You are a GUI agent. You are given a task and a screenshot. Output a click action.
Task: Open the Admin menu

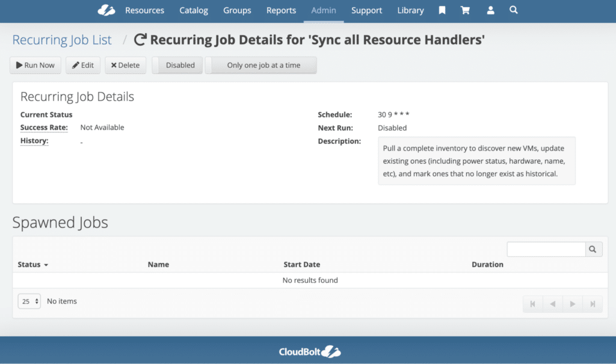pyautogui.click(x=324, y=10)
